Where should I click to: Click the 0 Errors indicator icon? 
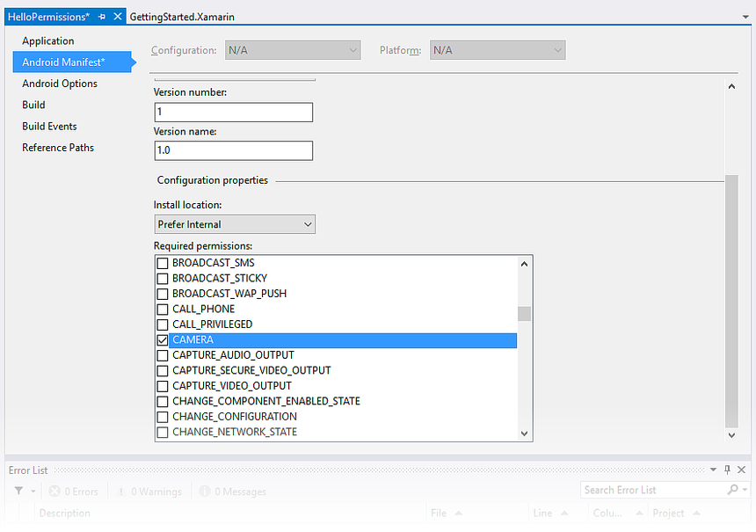pos(55,491)
